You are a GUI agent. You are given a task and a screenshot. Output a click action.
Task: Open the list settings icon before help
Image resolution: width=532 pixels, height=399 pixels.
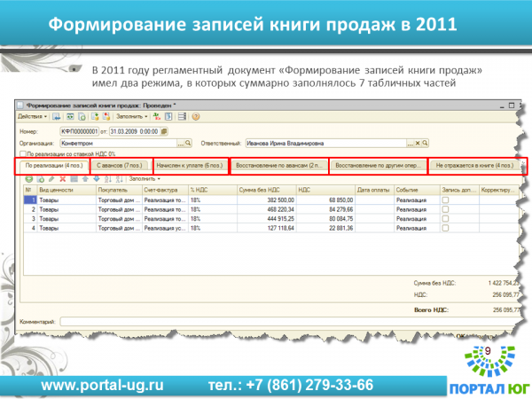click(182, 117)
